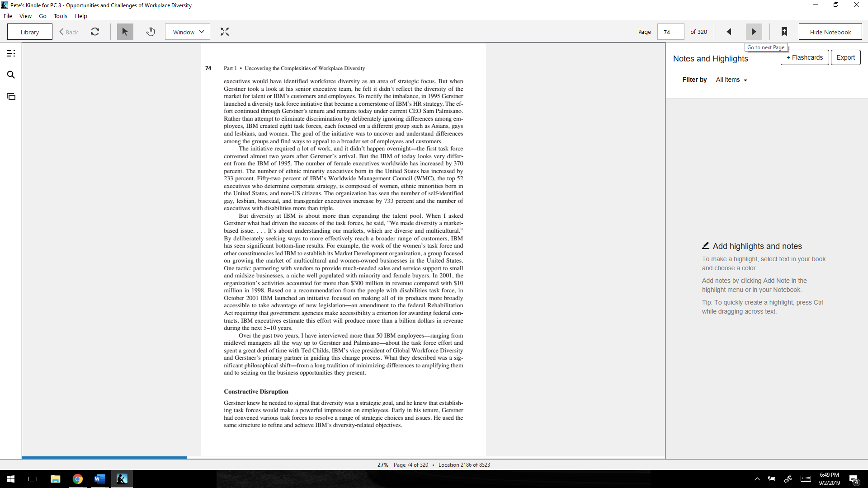
Task: Open Task View on the taskbar
Action: pos(33,479)
